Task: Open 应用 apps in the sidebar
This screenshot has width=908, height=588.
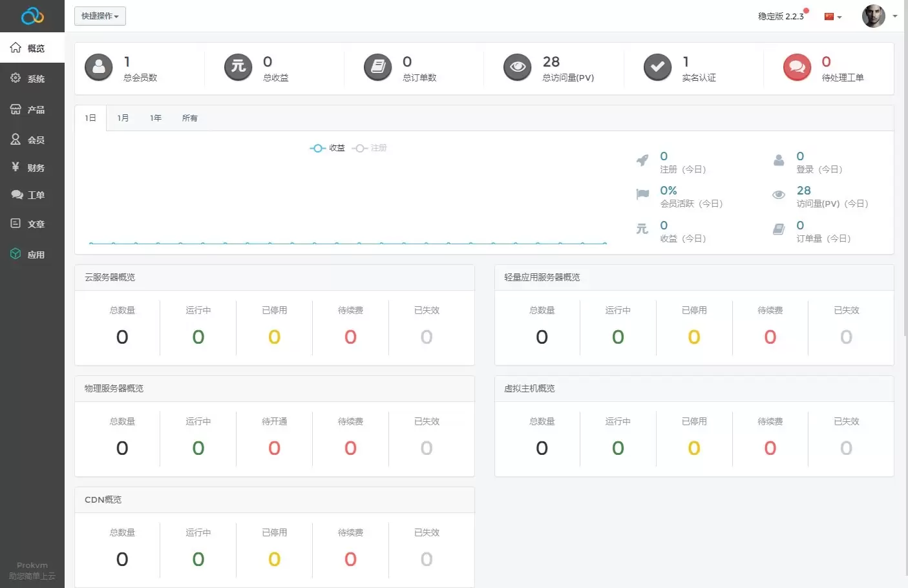Action: pyautogui.click(x=32, y=255)
